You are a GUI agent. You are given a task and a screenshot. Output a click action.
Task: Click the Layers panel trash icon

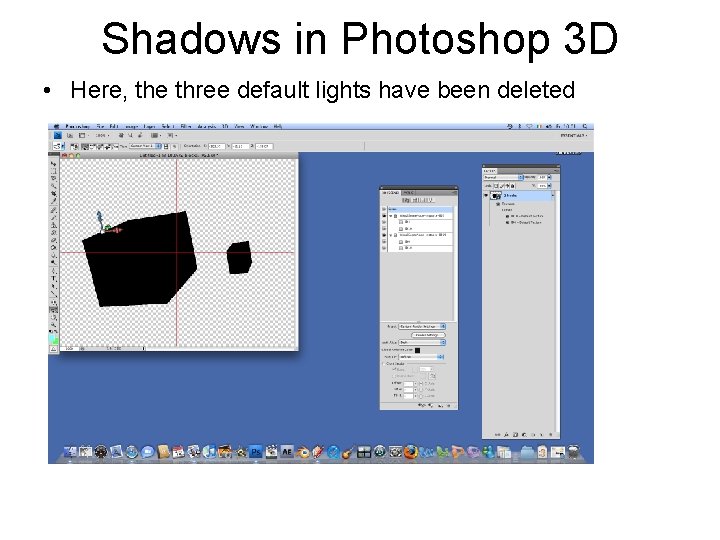click(x=551, y=434)
